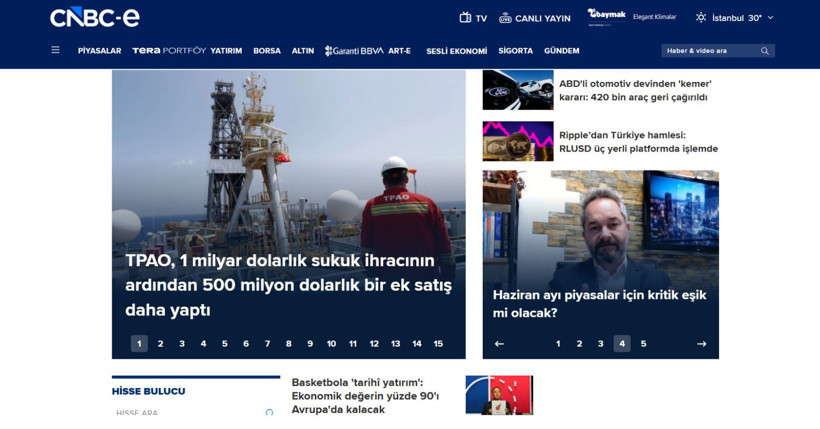Open the PİYASALAR menu

point(99,51)
